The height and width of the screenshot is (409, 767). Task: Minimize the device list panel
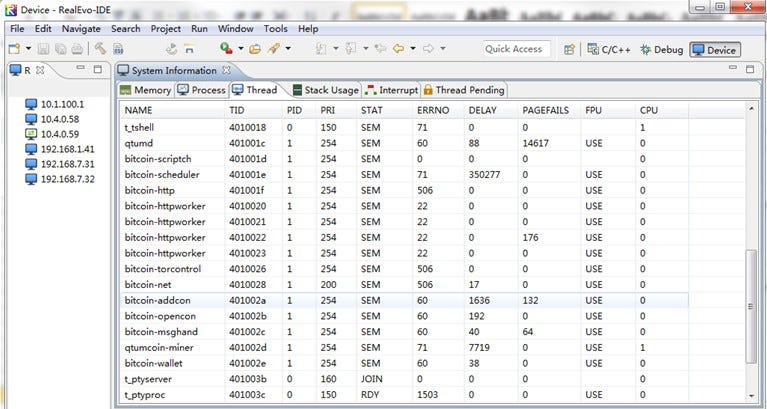point(80,68)
